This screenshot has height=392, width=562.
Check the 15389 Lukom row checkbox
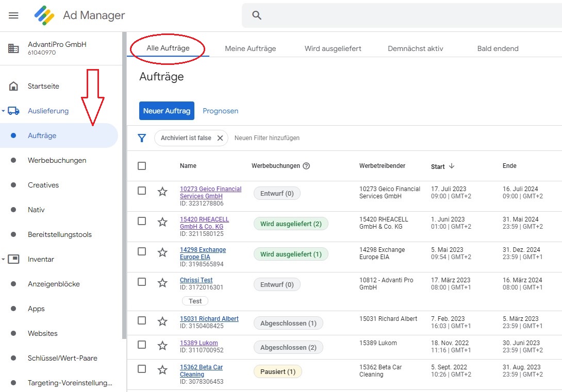[x=142, y=345]
